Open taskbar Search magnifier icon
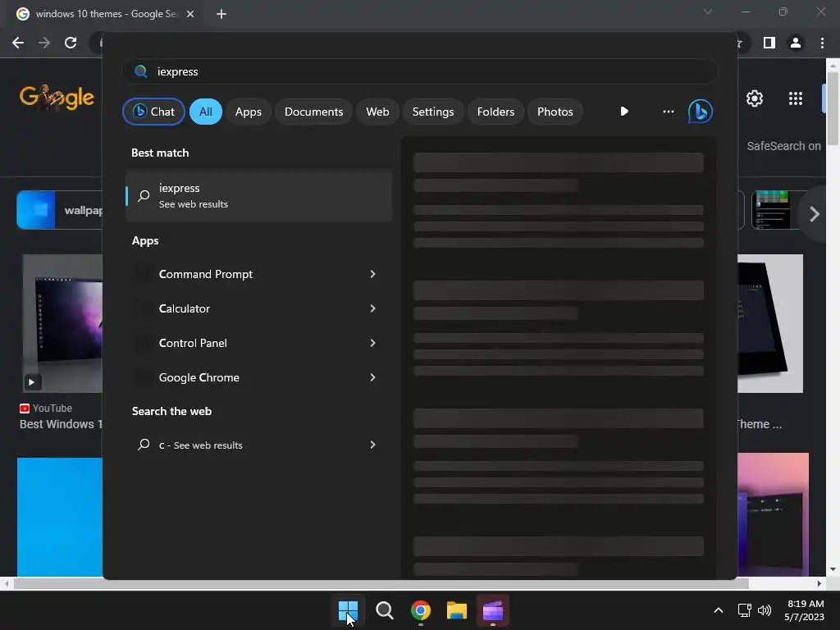Viewport: 840px width, 630px height. pyautogui.click(x=384, y=610)
